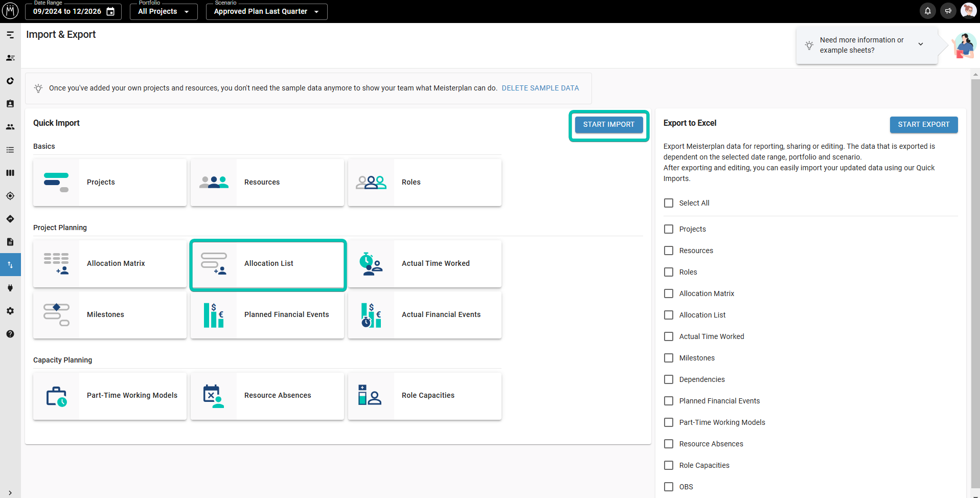Check the Roles export checkbox
Viewport: 980px width, 498px height.
(x=669, y=272)
